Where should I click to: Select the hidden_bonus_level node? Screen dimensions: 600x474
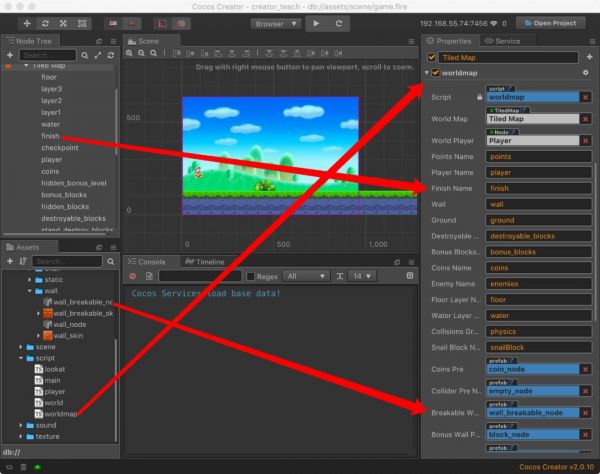coord(74,183)
